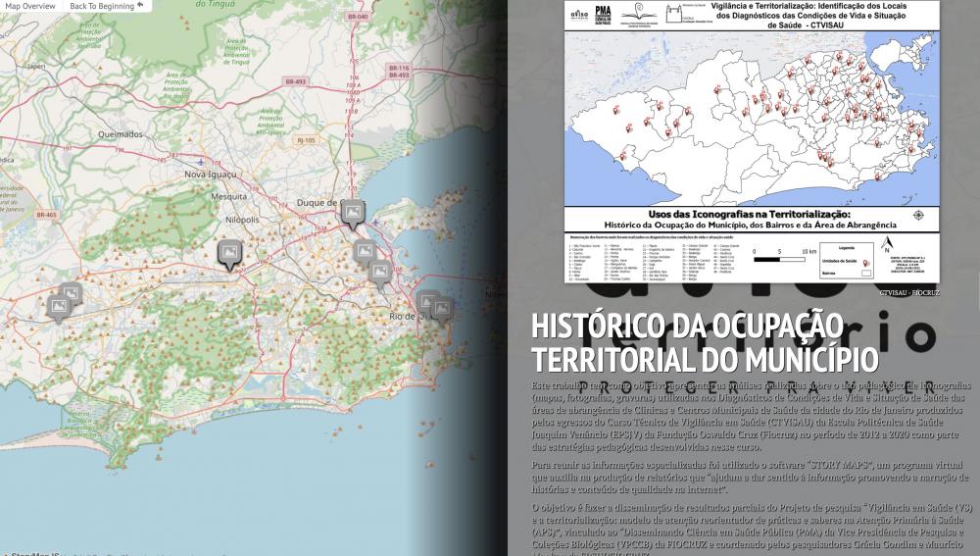This screenshot has height=556, width=980.
Task: Select lower-left marker of the far-west pair
Action: pyautogui.click(x=59, y=308)
